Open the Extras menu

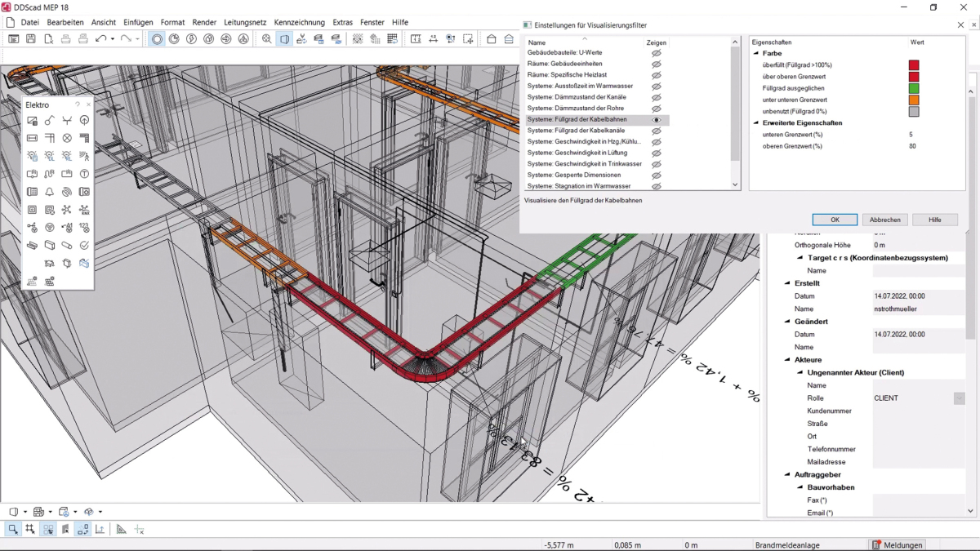click(342, 22)
